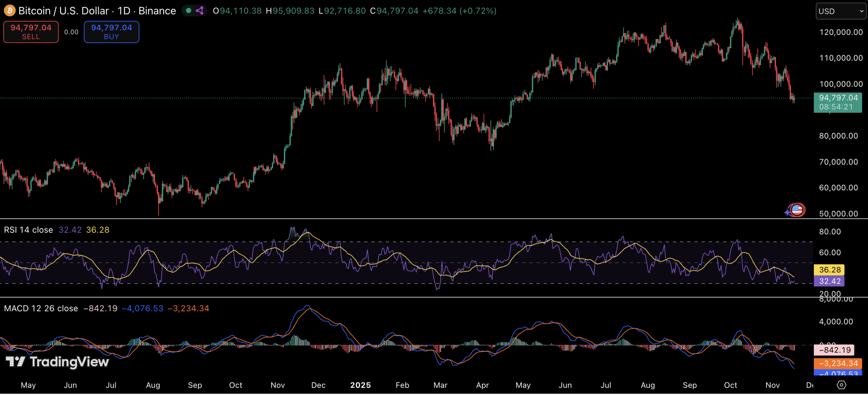Click the green market status dot
Image resolution: width=868 pixels, height=395 pixels.
[189, 11]
